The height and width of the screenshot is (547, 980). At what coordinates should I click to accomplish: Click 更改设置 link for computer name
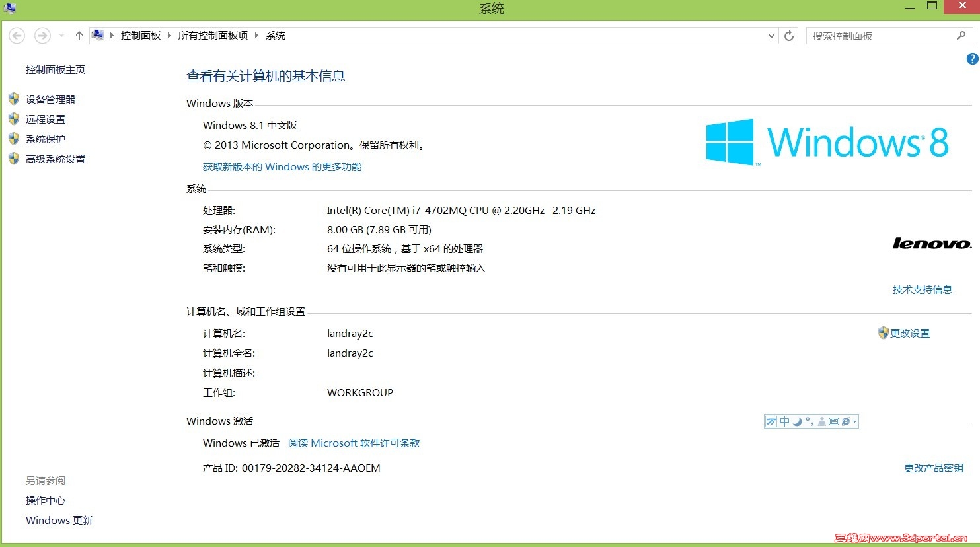click(910, 333)
